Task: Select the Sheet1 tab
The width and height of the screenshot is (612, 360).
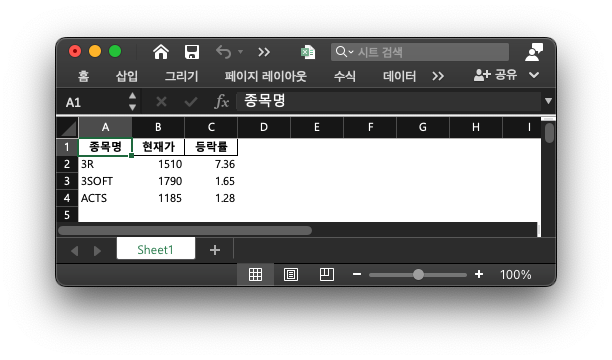Action: 156,249
